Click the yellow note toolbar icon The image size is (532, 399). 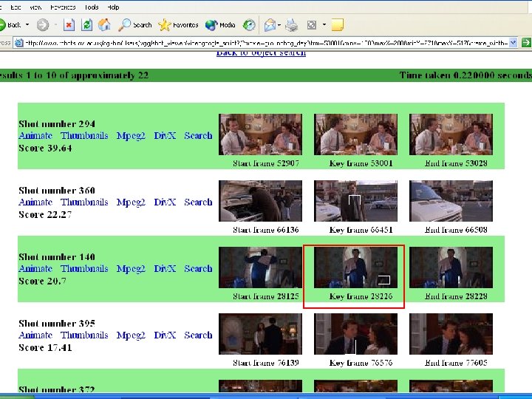[337, 25]
